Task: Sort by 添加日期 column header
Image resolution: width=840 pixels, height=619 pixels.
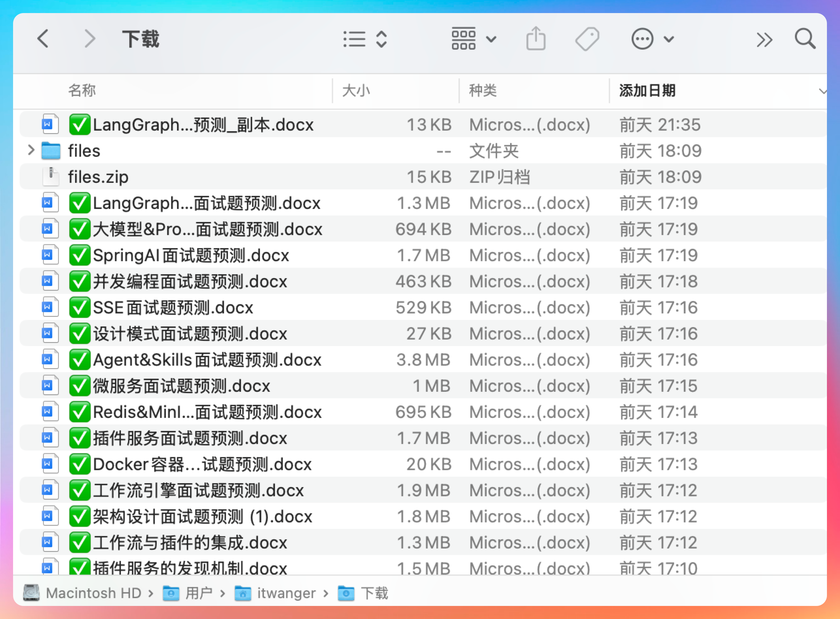Action: tap(647, 91)
